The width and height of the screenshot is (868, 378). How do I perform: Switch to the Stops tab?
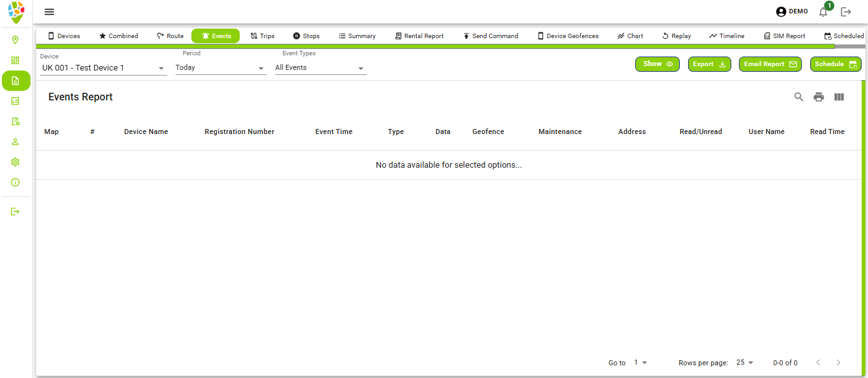[x=306, y=36]
